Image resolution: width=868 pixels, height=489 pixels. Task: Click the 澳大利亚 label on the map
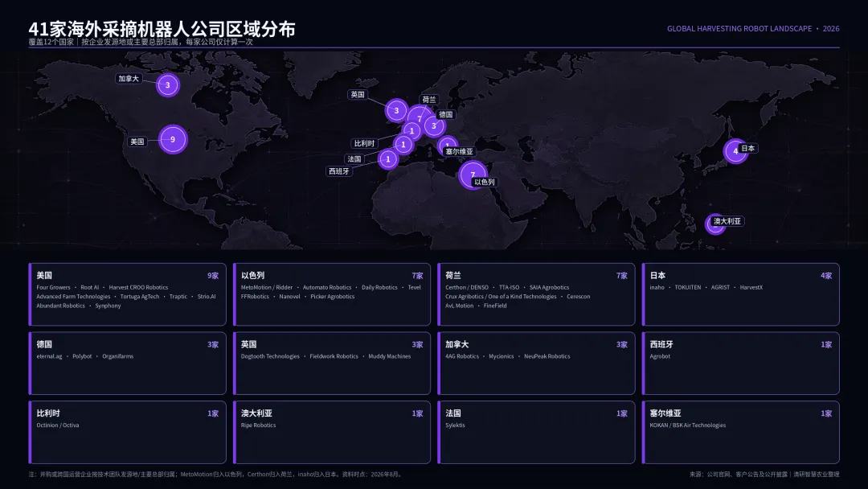(727, 221)
